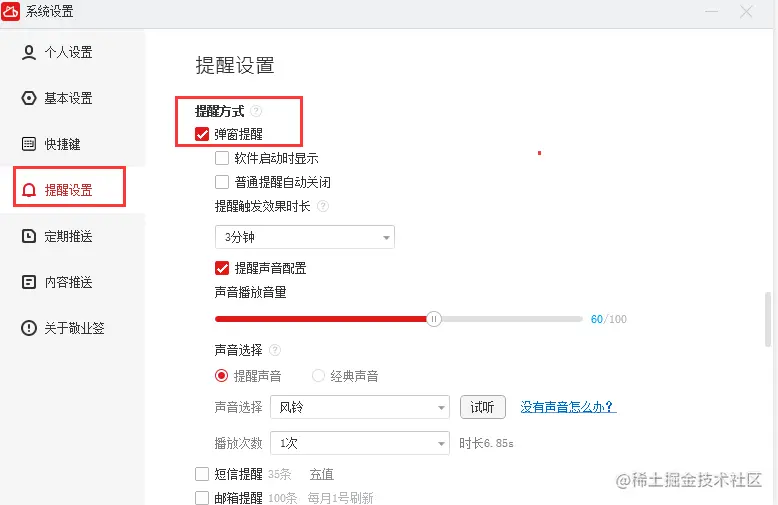Click help icon next to 提醒方式
The height and width of the screenshot is (505, 778).
coord(256,111)
